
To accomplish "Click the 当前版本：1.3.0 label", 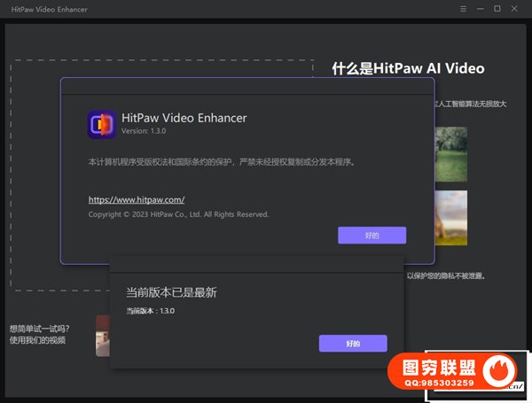I will coord(152,312).
